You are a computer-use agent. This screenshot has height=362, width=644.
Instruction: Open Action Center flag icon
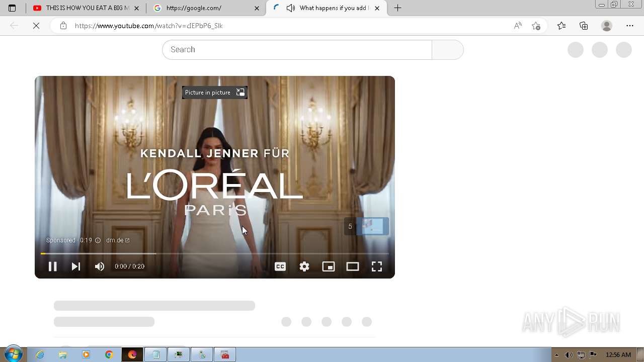[593, 355]
